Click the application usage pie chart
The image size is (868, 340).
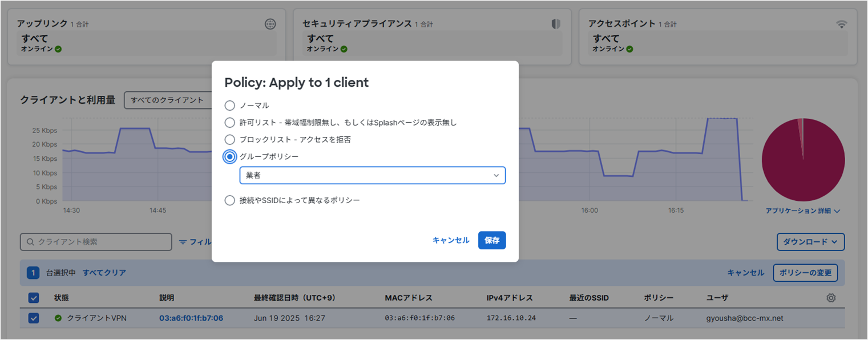pos(803,160)
